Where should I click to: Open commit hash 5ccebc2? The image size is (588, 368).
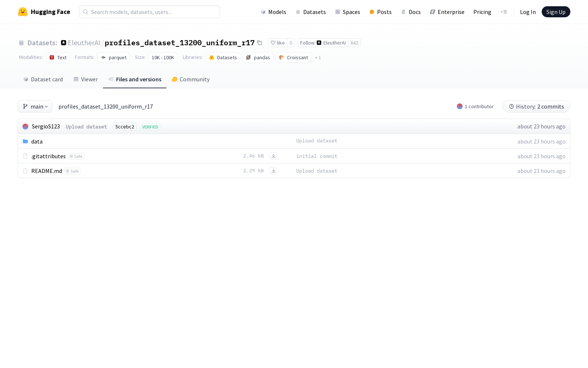point(125,127)
